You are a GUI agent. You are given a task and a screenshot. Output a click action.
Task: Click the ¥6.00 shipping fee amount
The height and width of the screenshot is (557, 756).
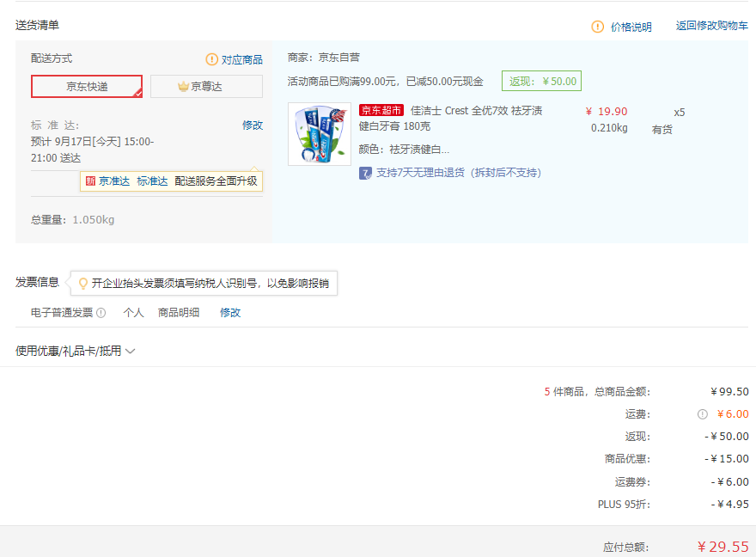[732, 414]
